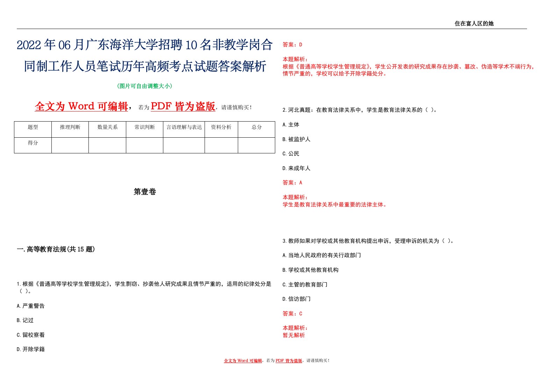Select option A.主体
This screenshot has height=392, width=555.
tap(291, 125)
